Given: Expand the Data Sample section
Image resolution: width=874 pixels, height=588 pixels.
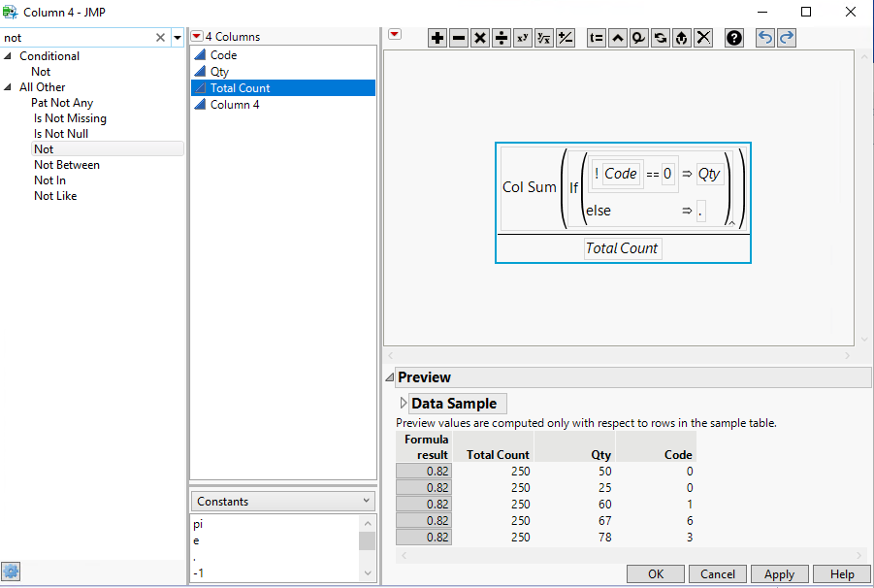Looking at the screenshot, I should pyautogui.click(x=404, y=403).
